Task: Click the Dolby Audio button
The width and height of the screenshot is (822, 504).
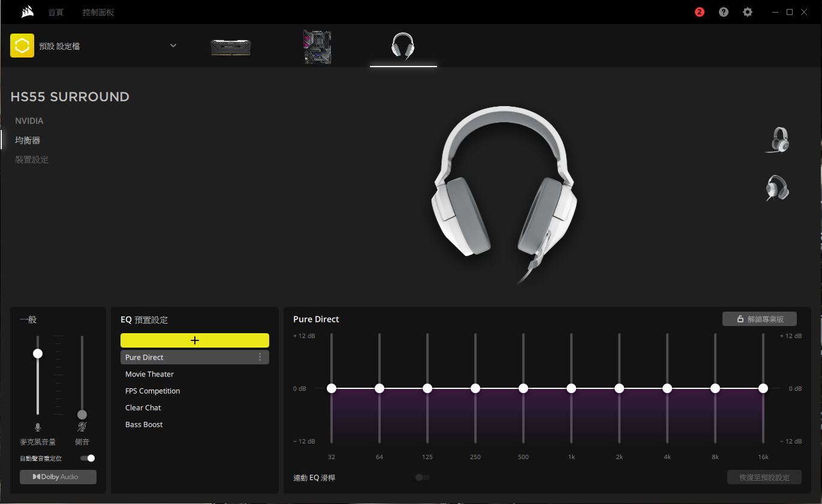Action: (58, 477)
